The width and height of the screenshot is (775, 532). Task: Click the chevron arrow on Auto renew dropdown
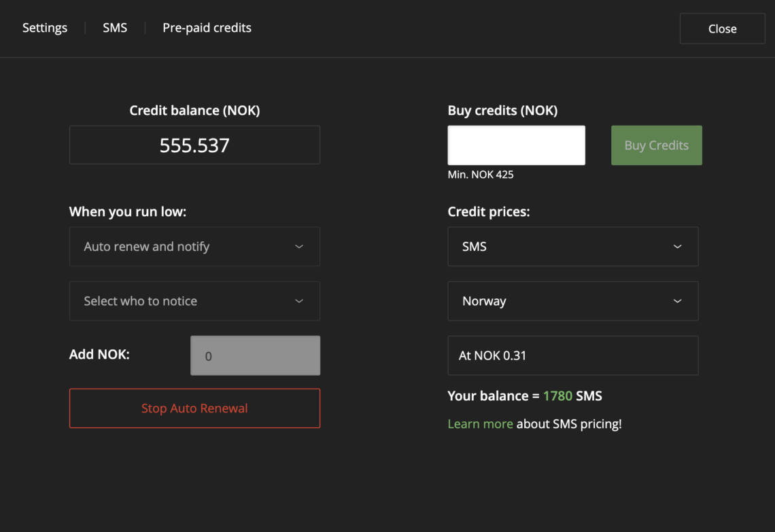pyautogui.click(x=299, y=247)
